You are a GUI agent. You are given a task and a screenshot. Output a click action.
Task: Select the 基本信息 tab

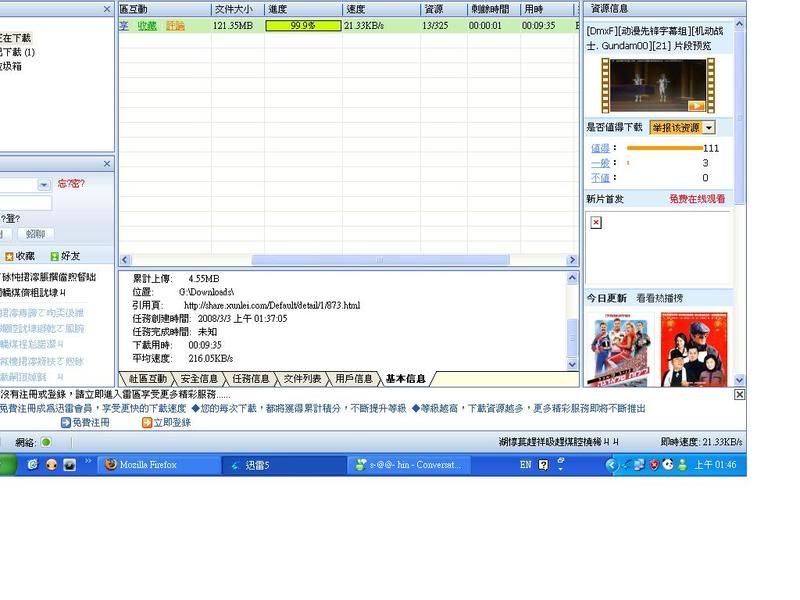(x=406, y=379)
